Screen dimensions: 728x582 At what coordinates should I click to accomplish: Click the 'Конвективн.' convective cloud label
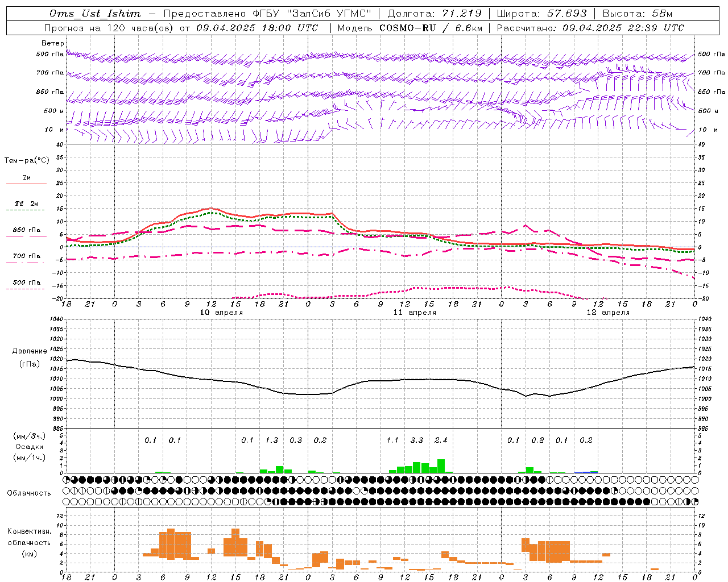tap(29, 531)
